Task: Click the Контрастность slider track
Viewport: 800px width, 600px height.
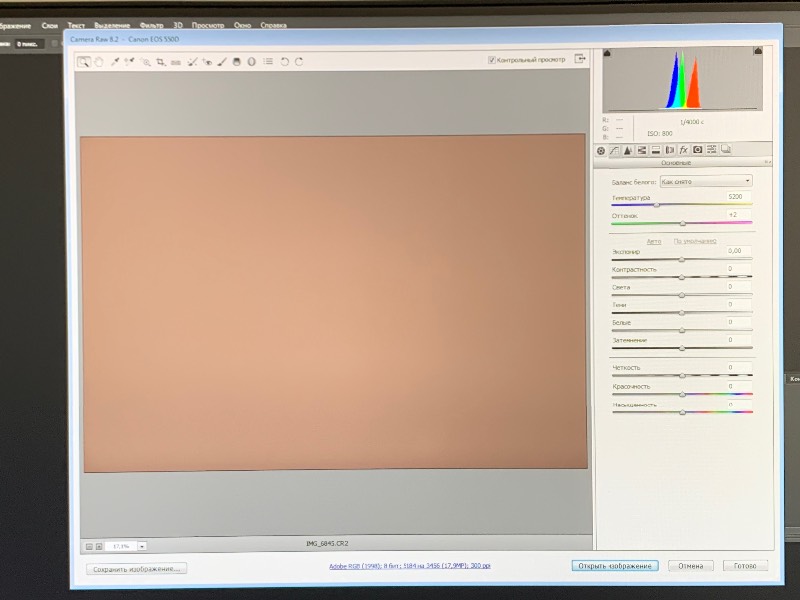Action: [x=682, y=277]
